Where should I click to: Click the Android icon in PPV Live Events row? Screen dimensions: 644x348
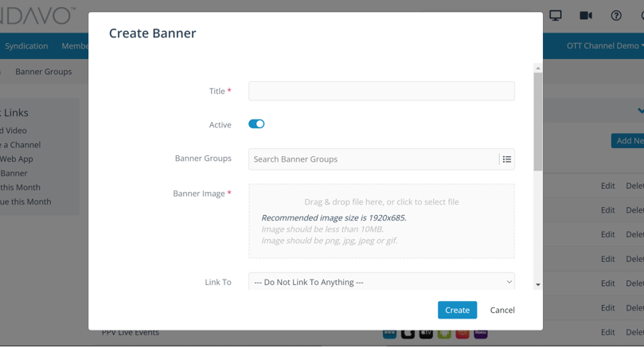444,334
